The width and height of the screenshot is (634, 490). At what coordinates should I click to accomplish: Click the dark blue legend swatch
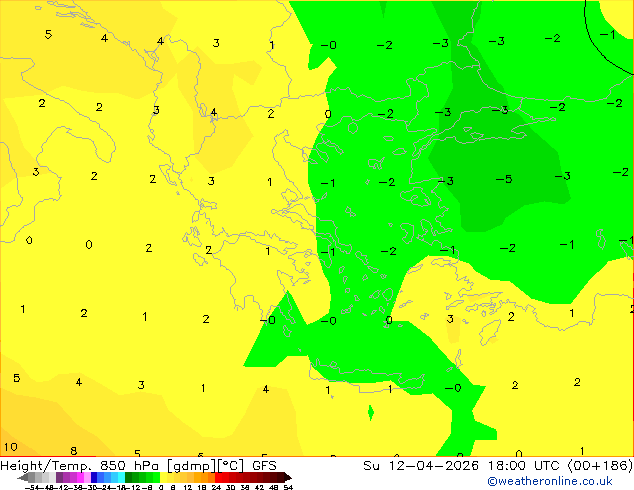94,477
